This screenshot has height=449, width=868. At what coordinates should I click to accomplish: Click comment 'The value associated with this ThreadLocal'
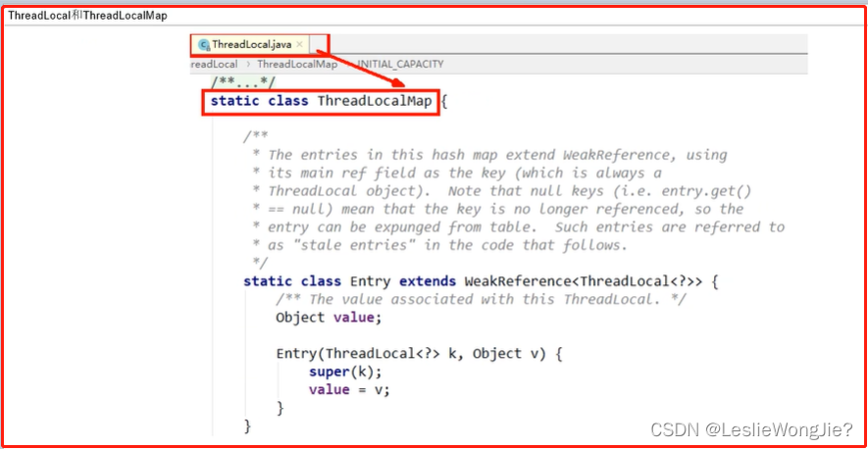click(481, 300)
